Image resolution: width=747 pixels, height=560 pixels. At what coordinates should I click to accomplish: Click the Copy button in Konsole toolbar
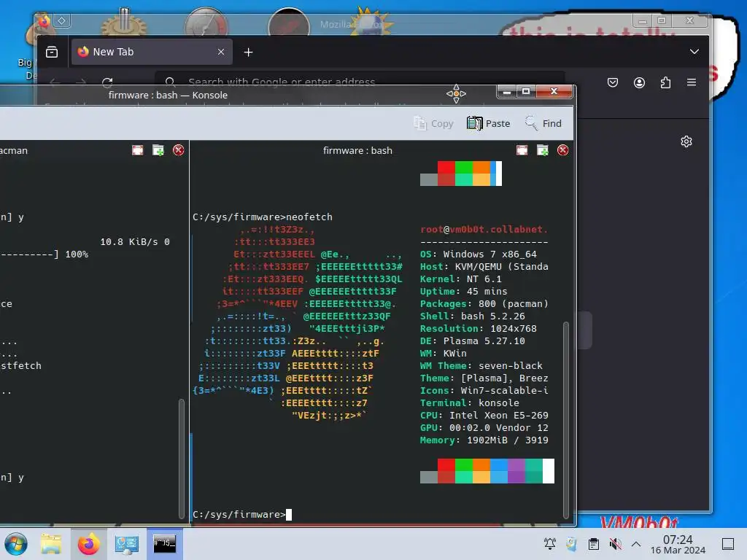[433, 123]
